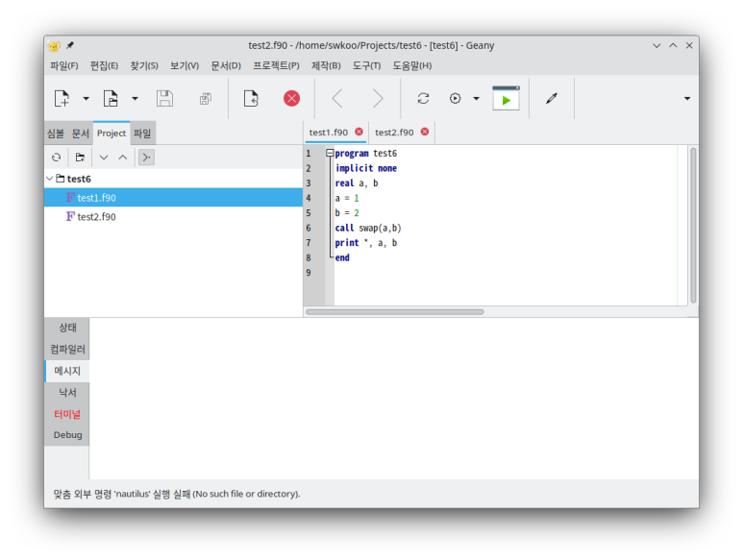Close the test1.f90 editor tab
Screen dimensions: 743x560
point(359,132)
